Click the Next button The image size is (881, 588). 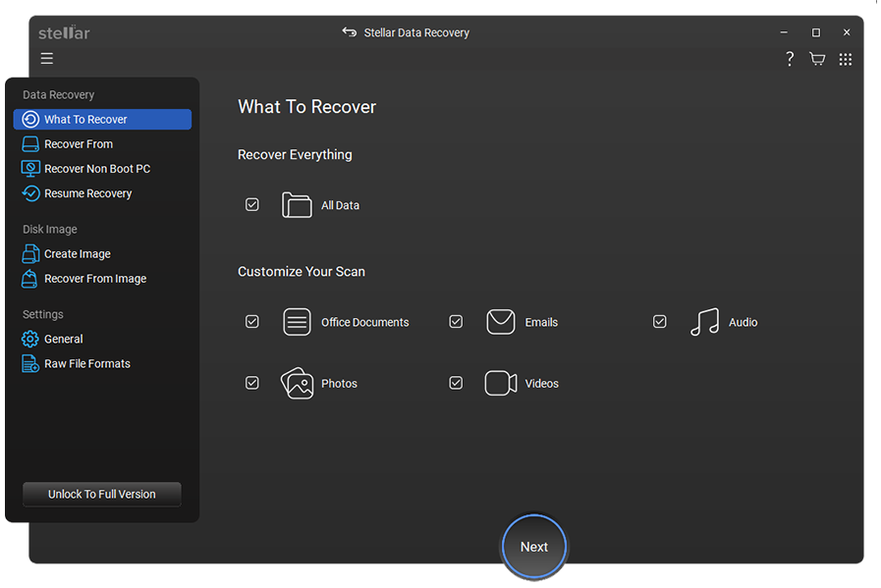point(533,547)
